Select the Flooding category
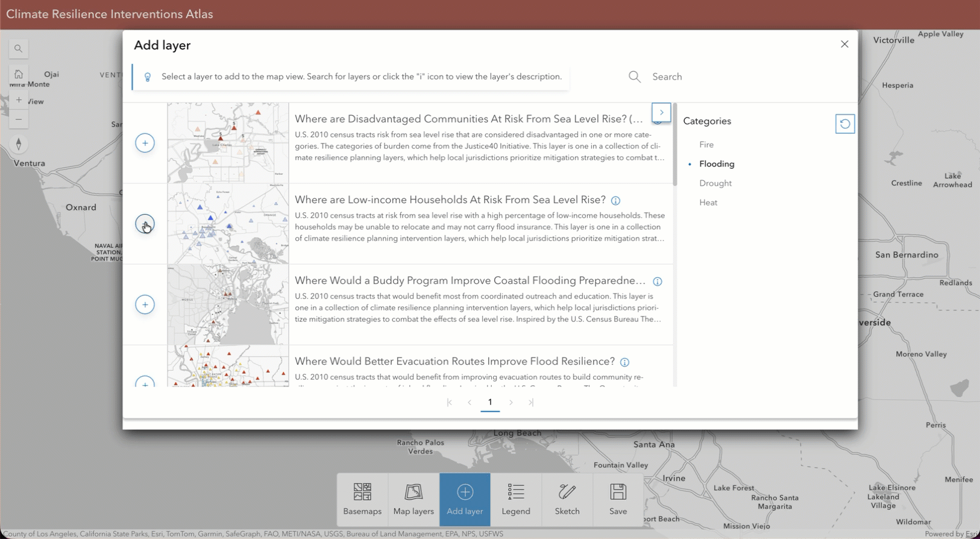Image resolution: width=980 pixels, height=539 pixels. click(x=717, y=164)
